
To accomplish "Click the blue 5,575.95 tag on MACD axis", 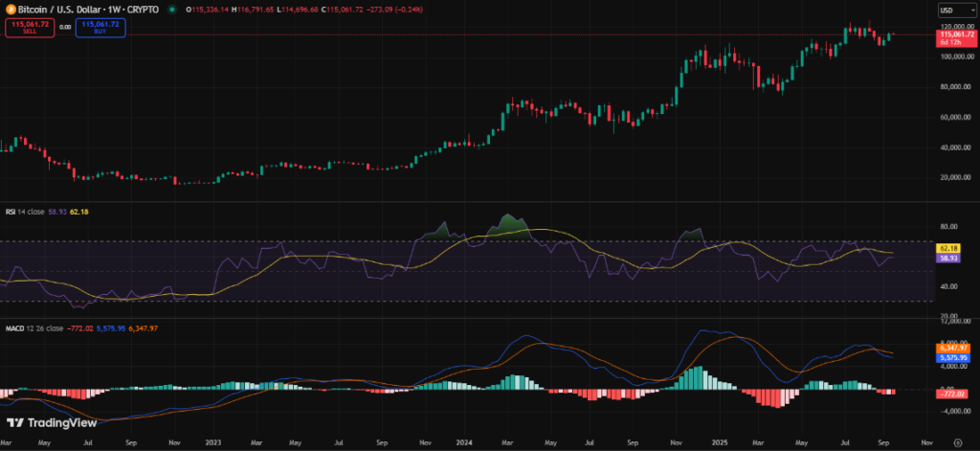I will [x=952, y=358].
